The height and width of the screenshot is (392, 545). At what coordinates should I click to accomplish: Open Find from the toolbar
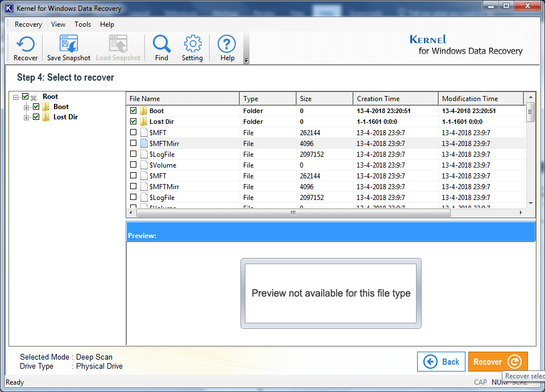pyautogui.click(x=161, y=44)
